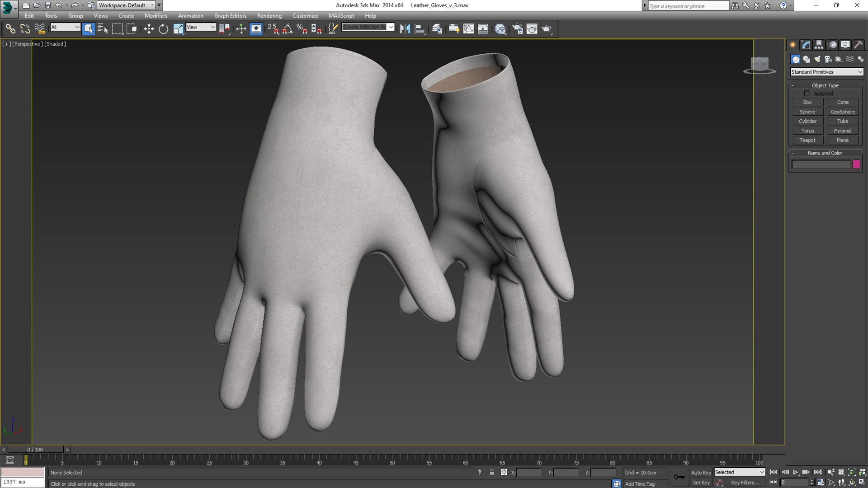Open the Standard Primitives dropdown
Viewport: 868px width, 488px height.
(827, 72)
